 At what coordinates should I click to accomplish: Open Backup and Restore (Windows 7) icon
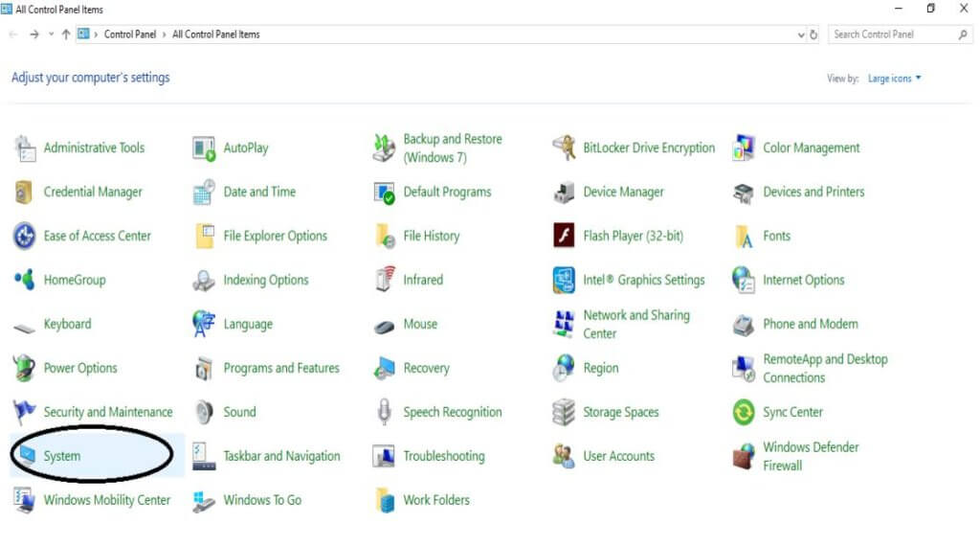[x=384, y=148]
